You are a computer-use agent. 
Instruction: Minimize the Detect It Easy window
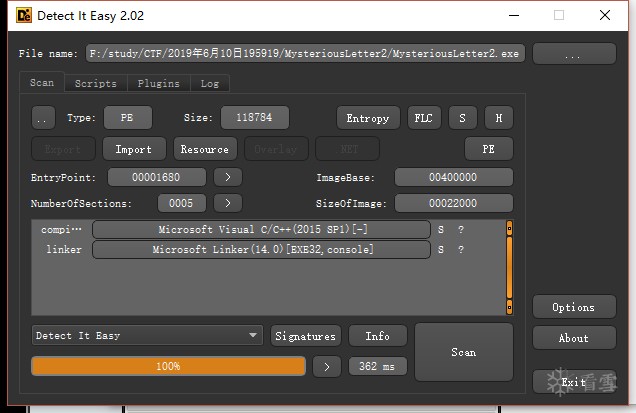click(514, 15)
